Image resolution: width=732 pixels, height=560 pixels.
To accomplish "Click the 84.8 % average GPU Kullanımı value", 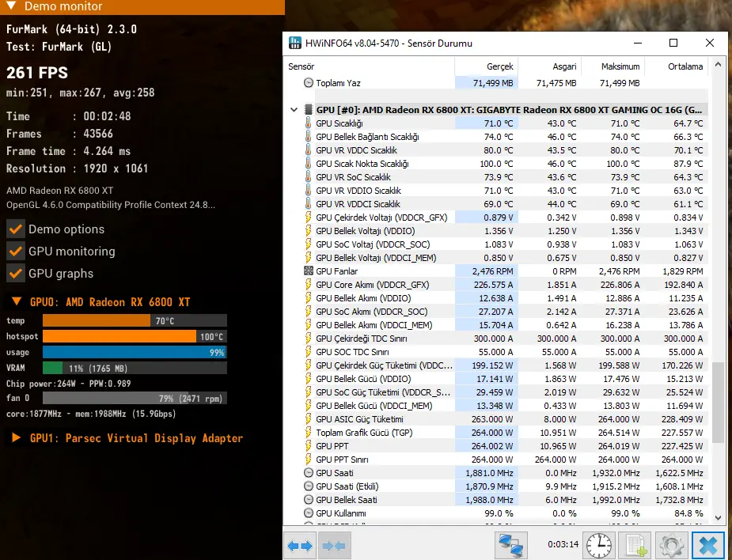I will tap(688, 513).
